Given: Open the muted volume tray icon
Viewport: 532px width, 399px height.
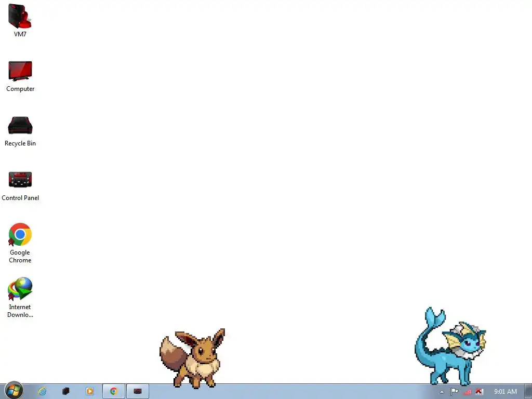Looking at the screenshot, I should tap(479, 392).
